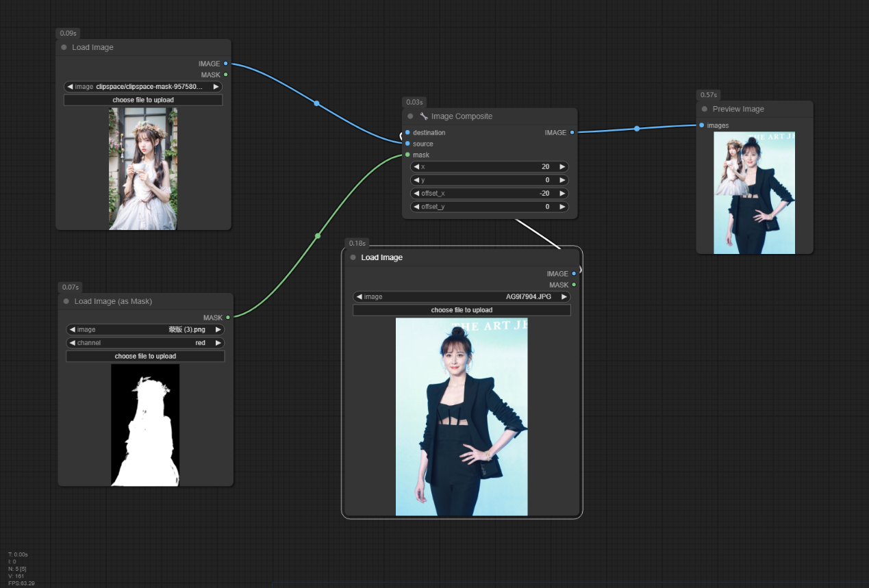Decrease the offset_x value with left arrow

(416, 194)
